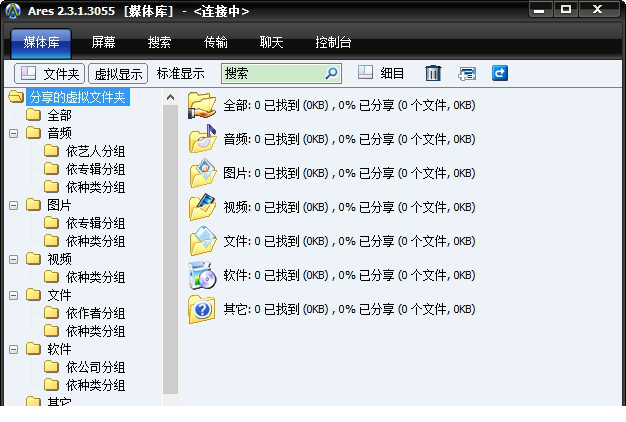
Task: Select the 图片 folder in the tree
Action: point(59,205)
